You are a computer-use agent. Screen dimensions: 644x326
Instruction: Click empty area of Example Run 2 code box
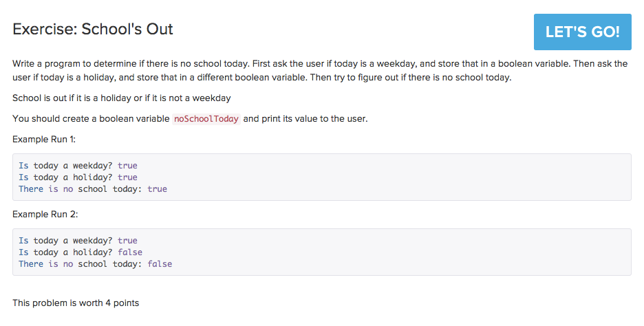click(413, 252)
